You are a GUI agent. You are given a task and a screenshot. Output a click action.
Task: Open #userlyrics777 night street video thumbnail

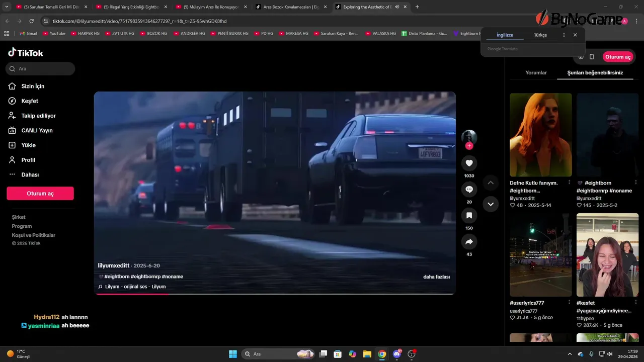point(541,255)
